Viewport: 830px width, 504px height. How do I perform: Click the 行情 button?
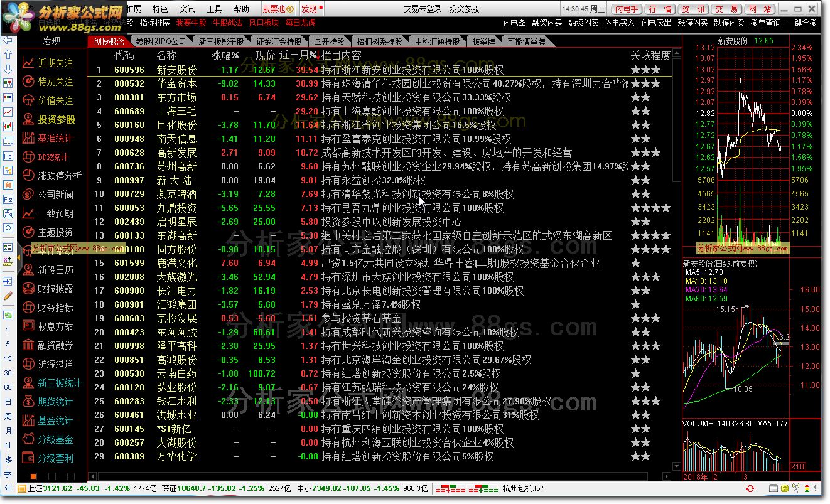[x=660, y=9]
